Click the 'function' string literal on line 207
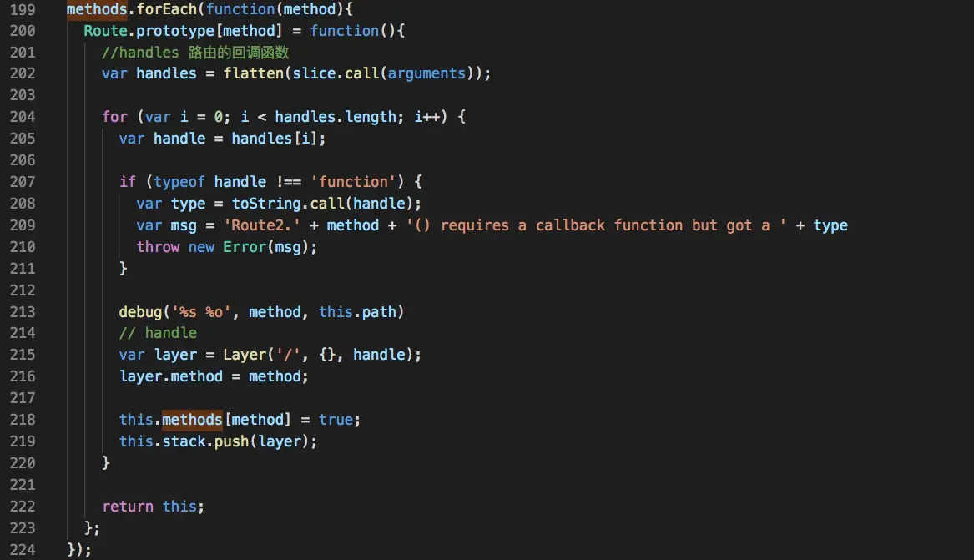The width and height of the screenshot is (974, 560). point(353,182)
